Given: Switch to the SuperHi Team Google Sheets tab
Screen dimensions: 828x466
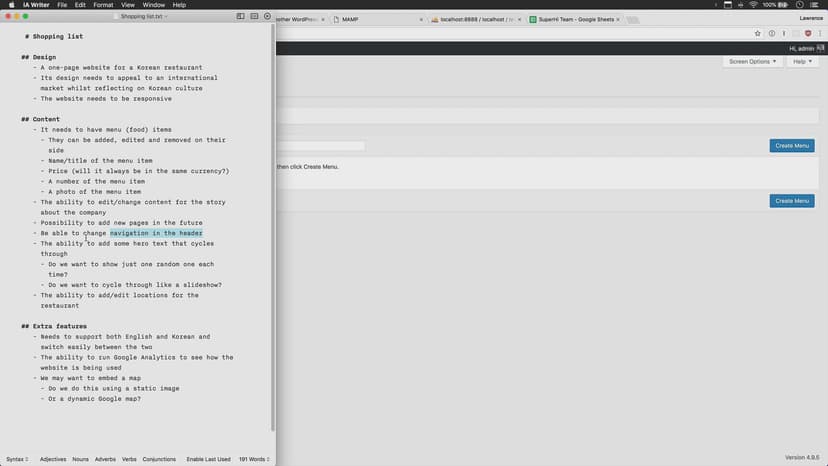Looking at the screenshot, I should pyautogui.click(x=574, y=19).
